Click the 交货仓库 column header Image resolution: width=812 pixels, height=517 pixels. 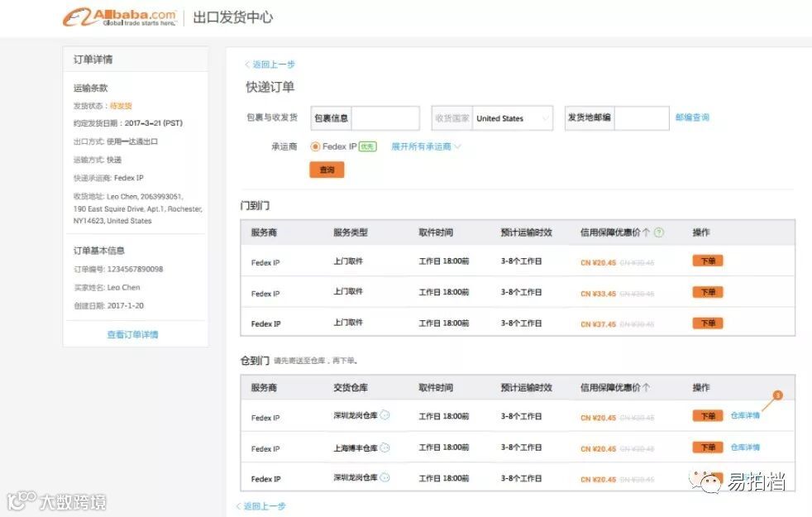pos(351,387)
